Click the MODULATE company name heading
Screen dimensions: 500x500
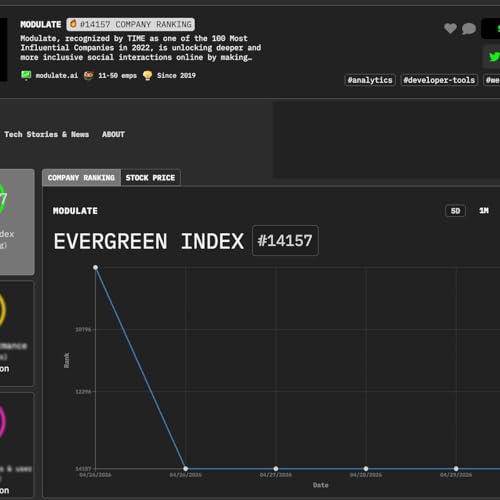[x=41, y=24]
